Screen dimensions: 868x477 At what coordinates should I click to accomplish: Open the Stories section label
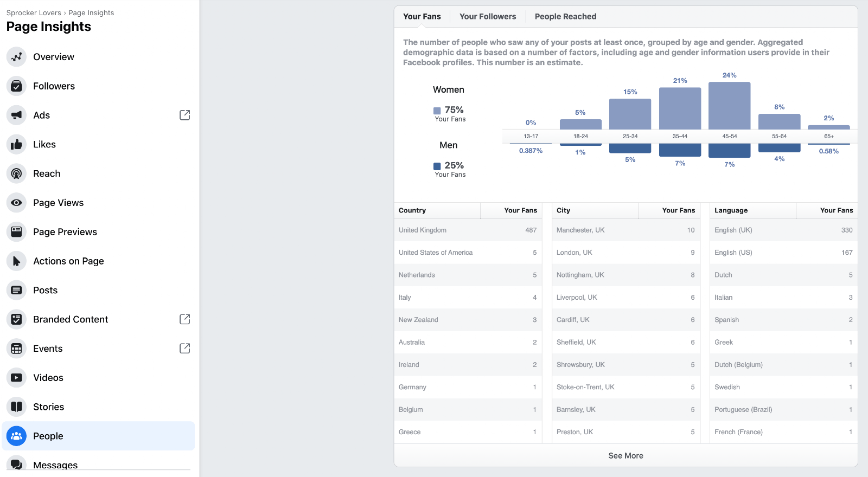click(49, 407)
